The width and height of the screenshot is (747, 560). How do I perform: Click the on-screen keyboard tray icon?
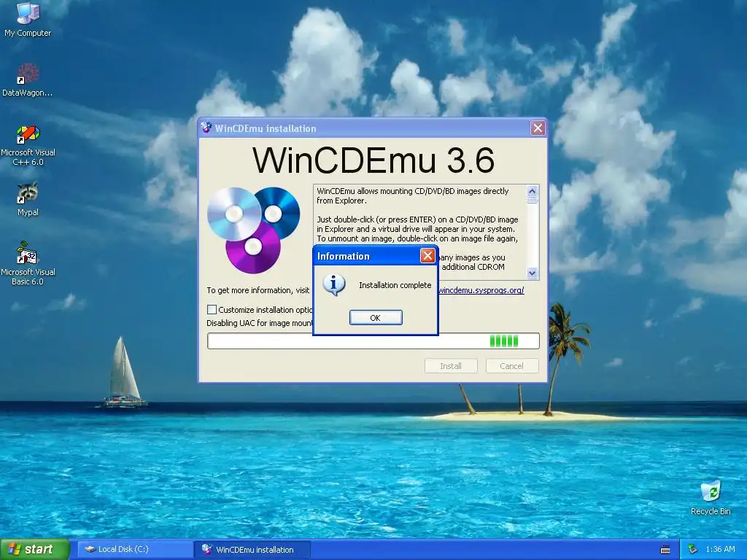pos(665,550)
